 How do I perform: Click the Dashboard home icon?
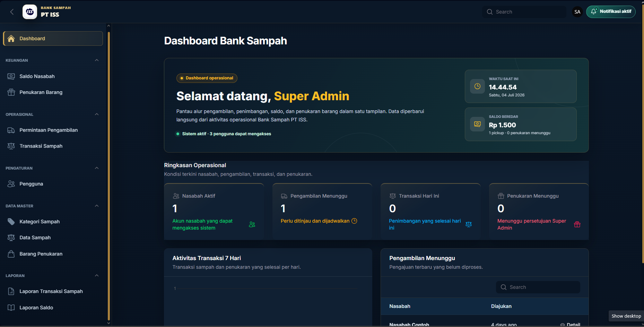click(x=11, y=38)
